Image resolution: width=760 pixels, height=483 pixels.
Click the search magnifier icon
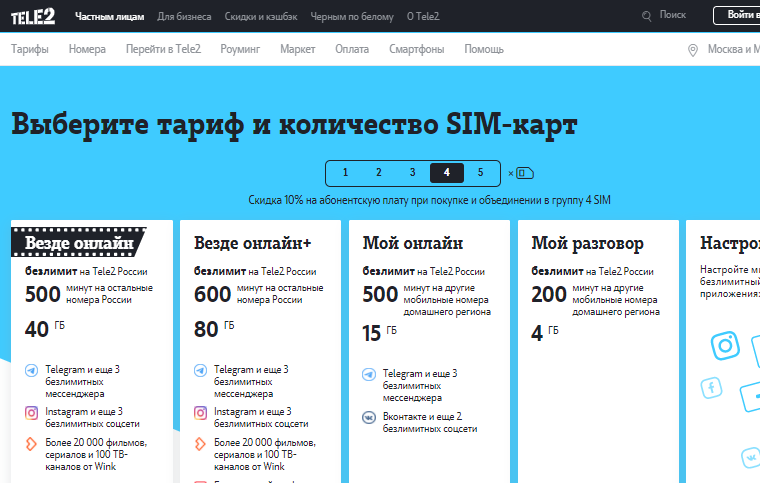coord(647,16)
